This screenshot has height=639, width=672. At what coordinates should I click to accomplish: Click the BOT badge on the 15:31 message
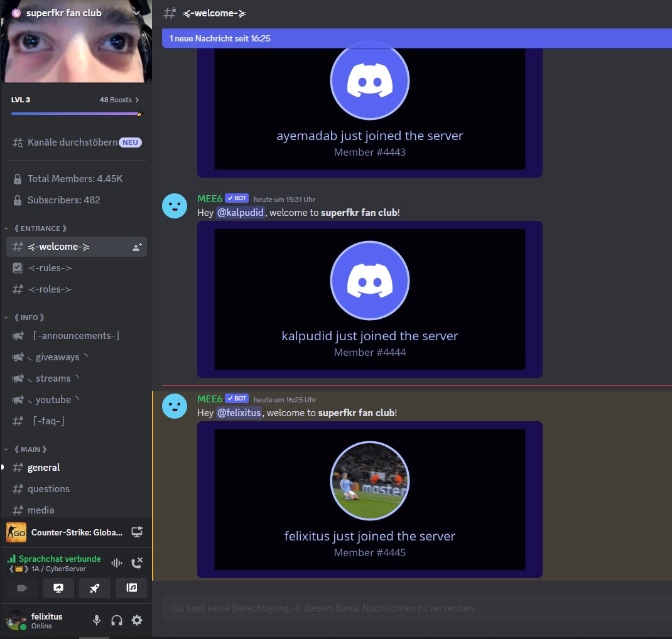[237, 198]
